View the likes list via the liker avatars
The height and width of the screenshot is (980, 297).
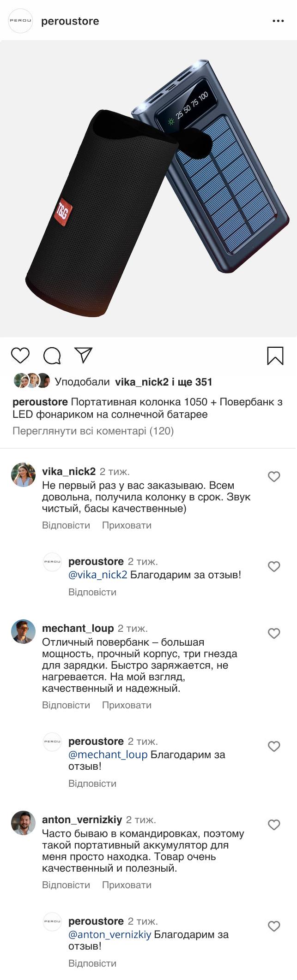32,381
